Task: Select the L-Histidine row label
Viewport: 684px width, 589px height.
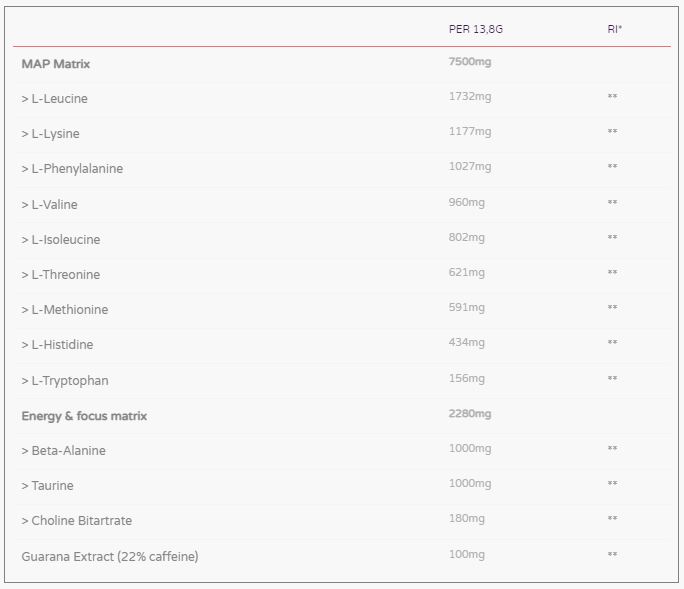Action: (58, 345)
